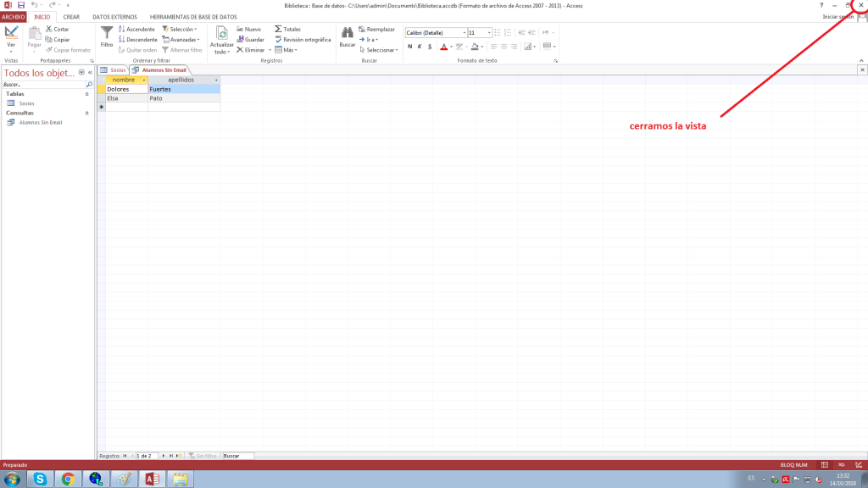Click Guardar in the Registros group
The height and width of the screenshot is (488, 868).
249,40
